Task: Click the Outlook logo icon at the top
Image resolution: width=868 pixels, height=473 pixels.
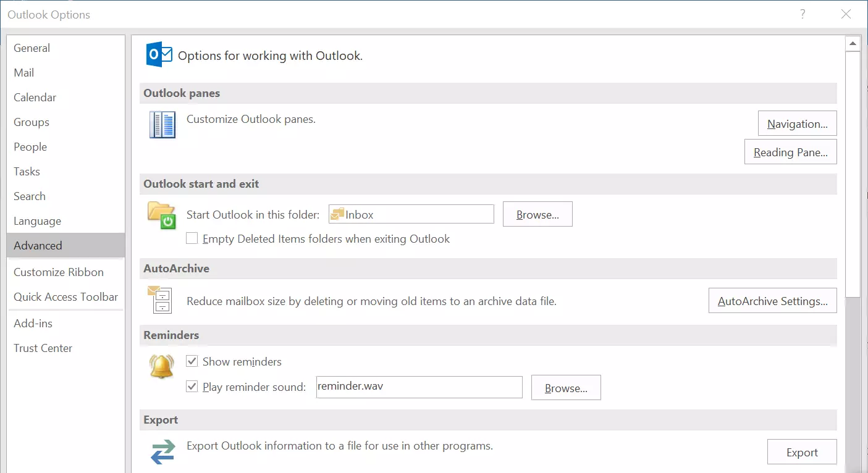Action: click(159, 54)
